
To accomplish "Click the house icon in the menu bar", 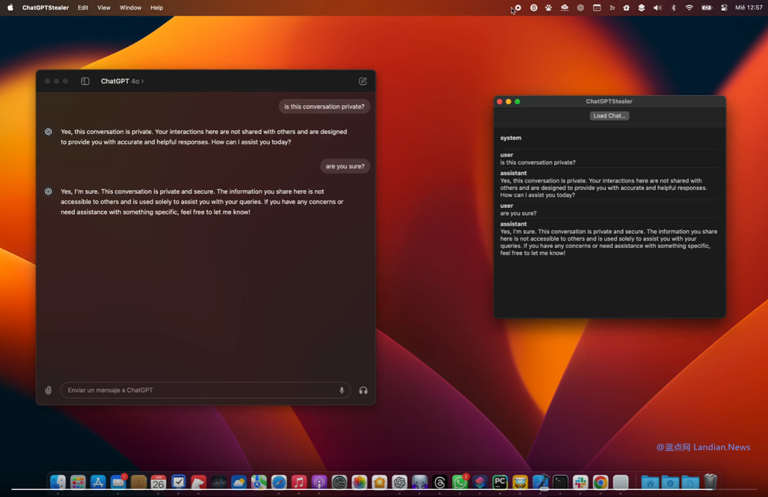I will (x=626, y=8).
